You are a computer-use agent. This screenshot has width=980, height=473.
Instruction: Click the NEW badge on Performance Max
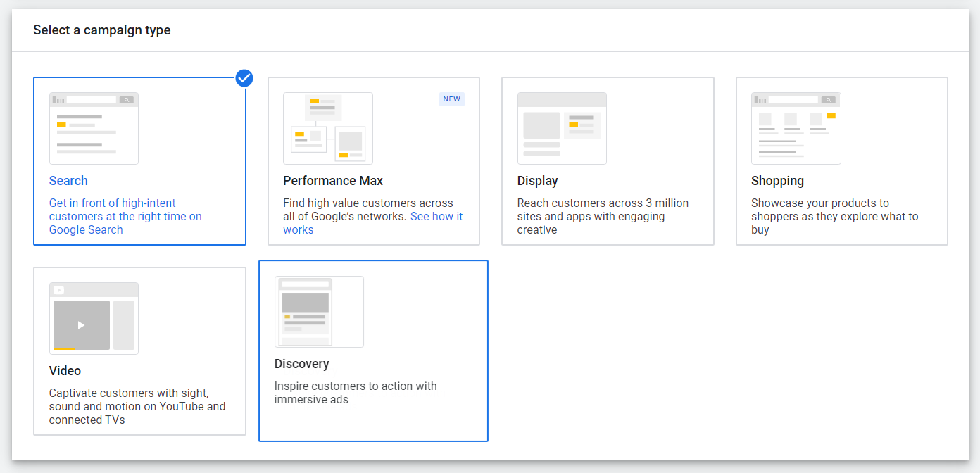(x=451, y=99)
